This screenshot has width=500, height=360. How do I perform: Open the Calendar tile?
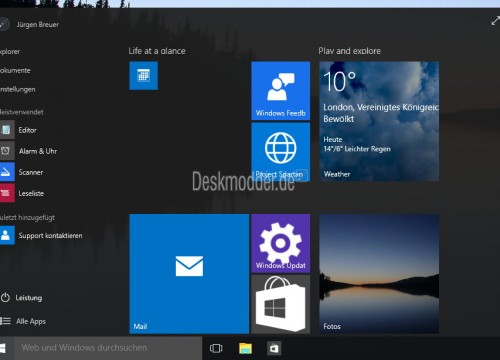tap(143, 76)
